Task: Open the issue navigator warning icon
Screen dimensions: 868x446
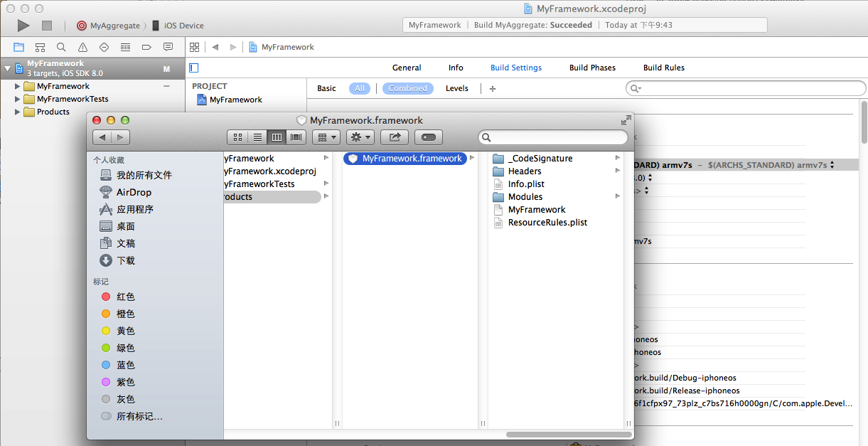Action: [82, 47]
